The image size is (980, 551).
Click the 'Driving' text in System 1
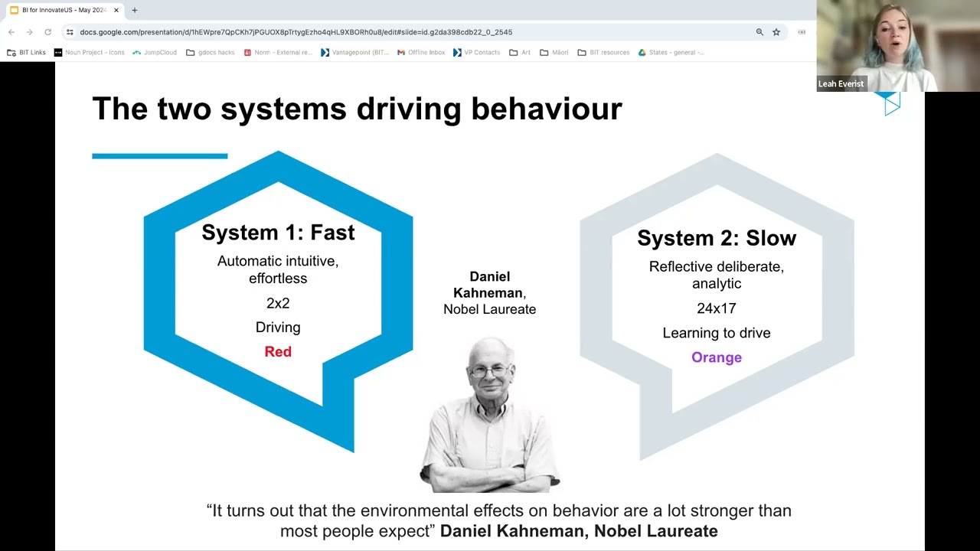[x=278, y=327]
